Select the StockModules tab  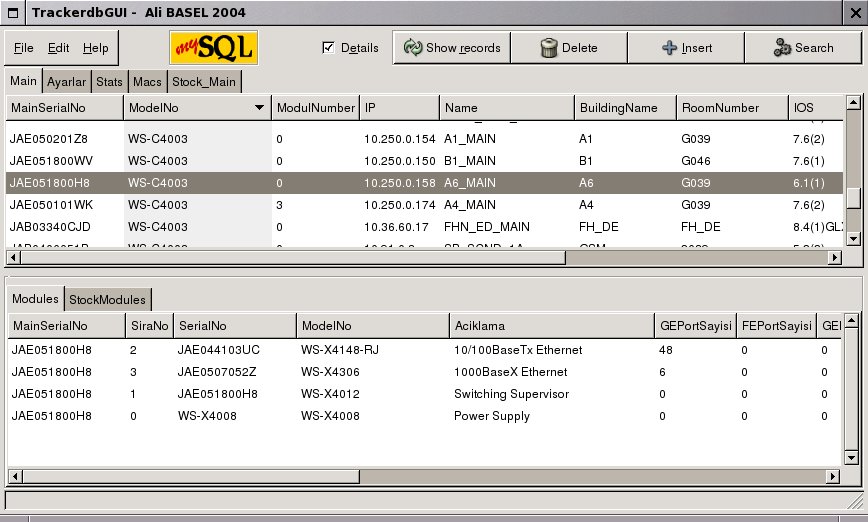[107, 300]
